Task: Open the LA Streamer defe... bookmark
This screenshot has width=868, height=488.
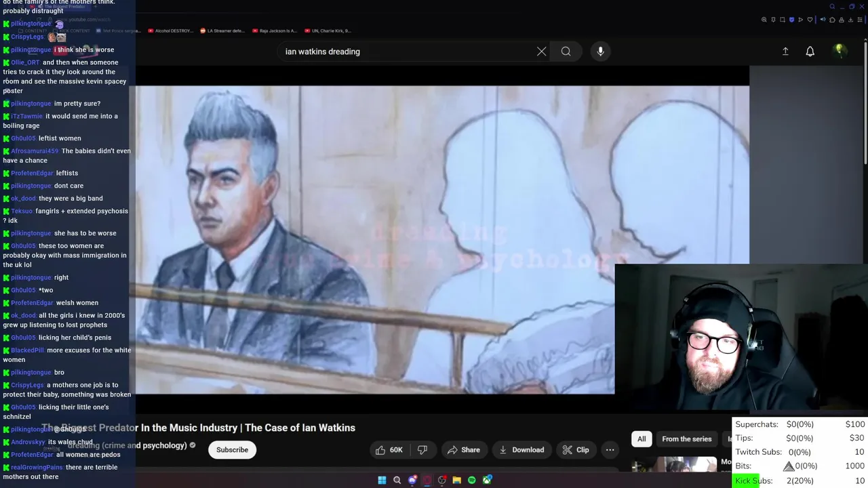Action: 222,30
